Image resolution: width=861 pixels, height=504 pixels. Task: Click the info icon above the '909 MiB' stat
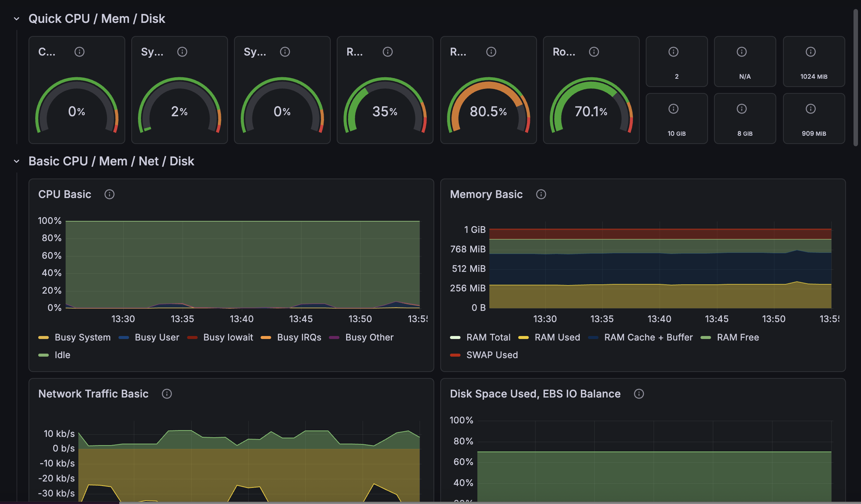[x=811, y=109]
